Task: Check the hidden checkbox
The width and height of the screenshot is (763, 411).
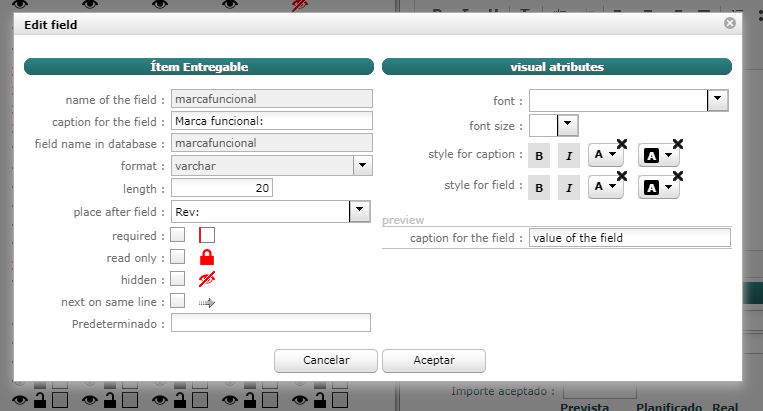Action: pyautogui.click(x=178, y=279)
